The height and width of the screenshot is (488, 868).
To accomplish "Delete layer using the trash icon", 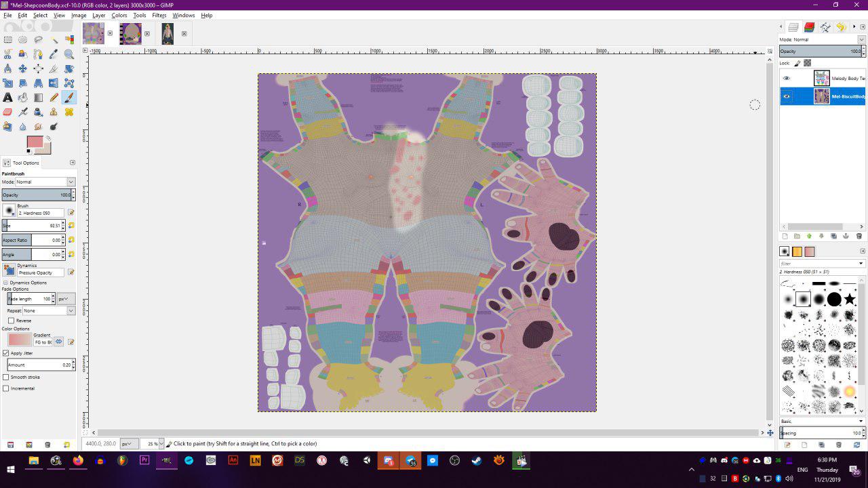I will (x=859, y=236).
